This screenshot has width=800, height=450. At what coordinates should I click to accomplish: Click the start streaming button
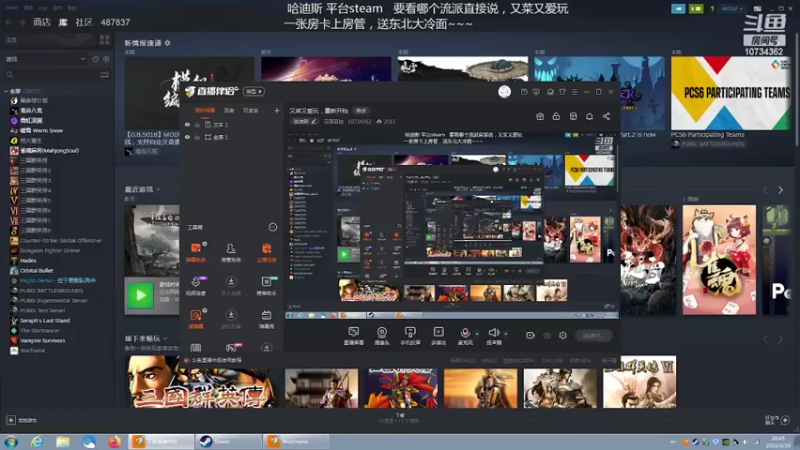594,336
